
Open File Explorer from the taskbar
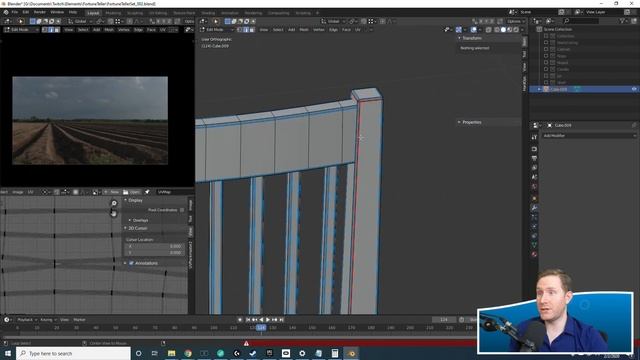[x=171, y=353]
